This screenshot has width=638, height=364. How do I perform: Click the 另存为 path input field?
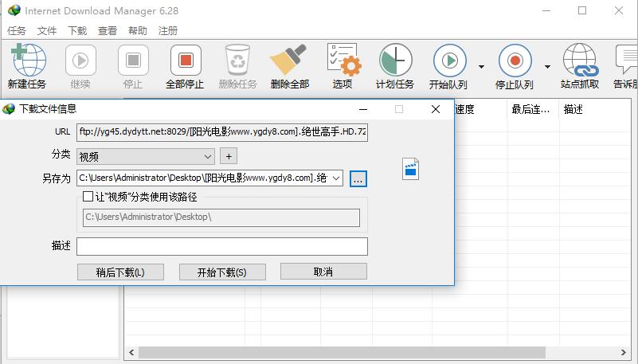pyautogui.click(x=209, y=178)
